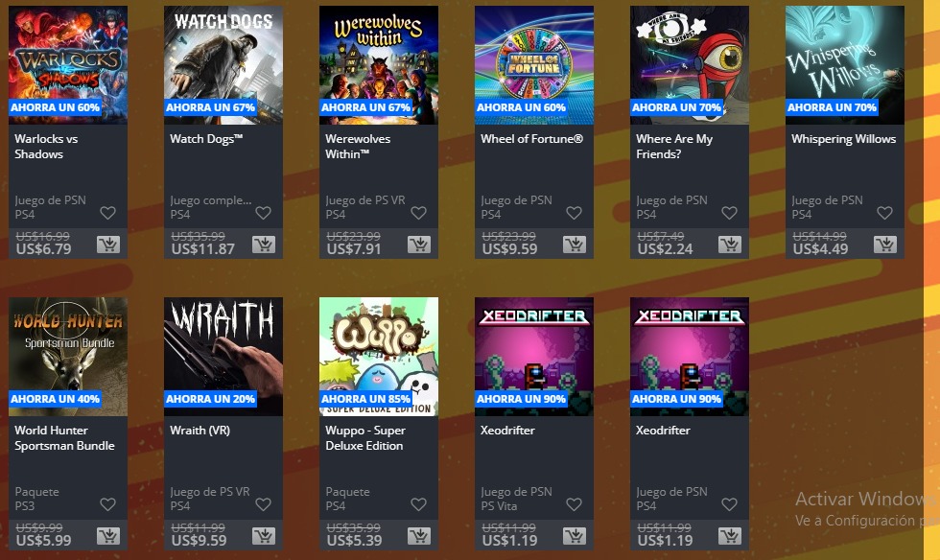This screenshot has height=560, width=940.
Task: Add Whispering Willows to cart
Action: click(885, 244)
